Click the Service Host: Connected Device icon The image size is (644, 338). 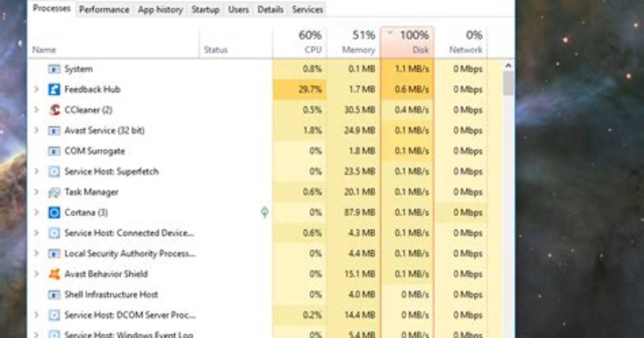[x=54, y=233]
